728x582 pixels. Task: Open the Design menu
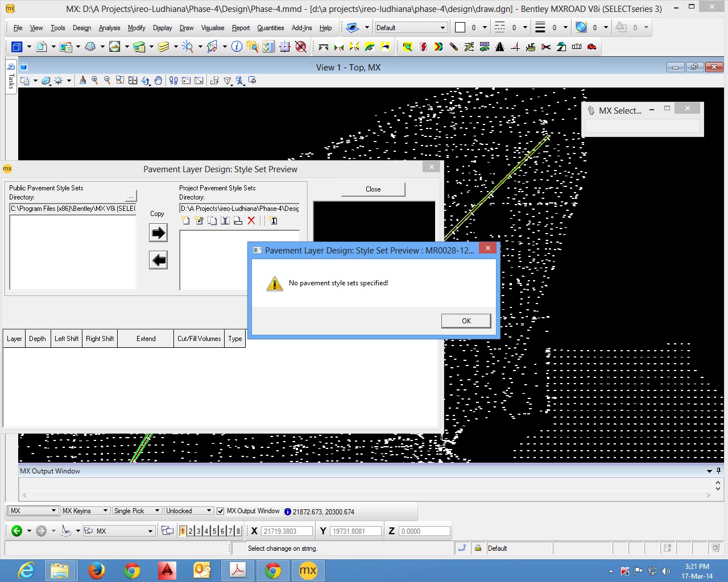(82, 28)
